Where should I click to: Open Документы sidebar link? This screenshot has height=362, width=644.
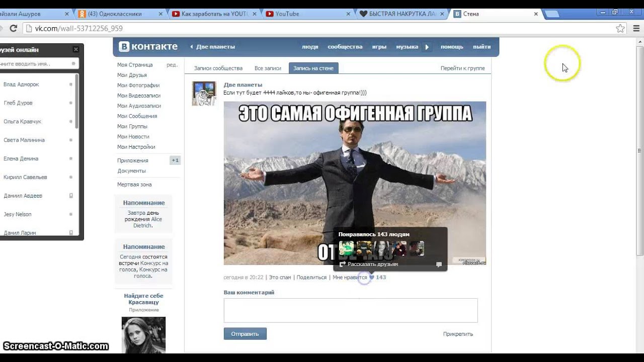coord(131,171)
